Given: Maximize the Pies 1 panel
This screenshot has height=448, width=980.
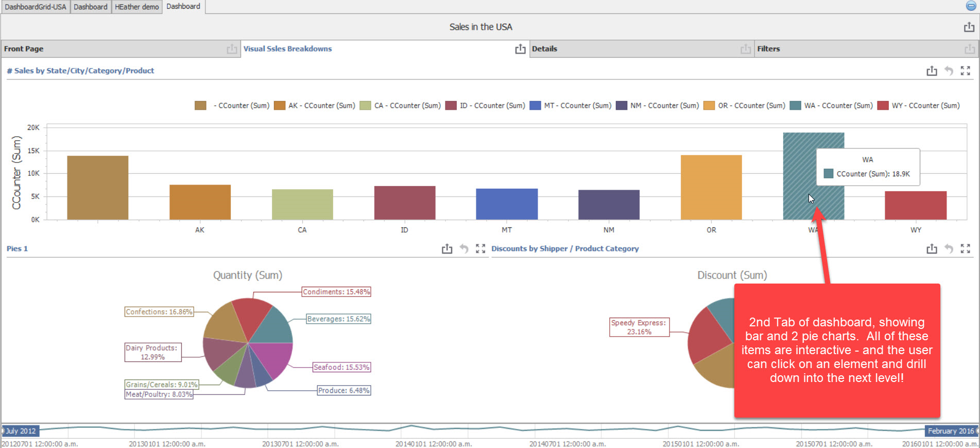Looking at the screenshot, I should [480, 249].
